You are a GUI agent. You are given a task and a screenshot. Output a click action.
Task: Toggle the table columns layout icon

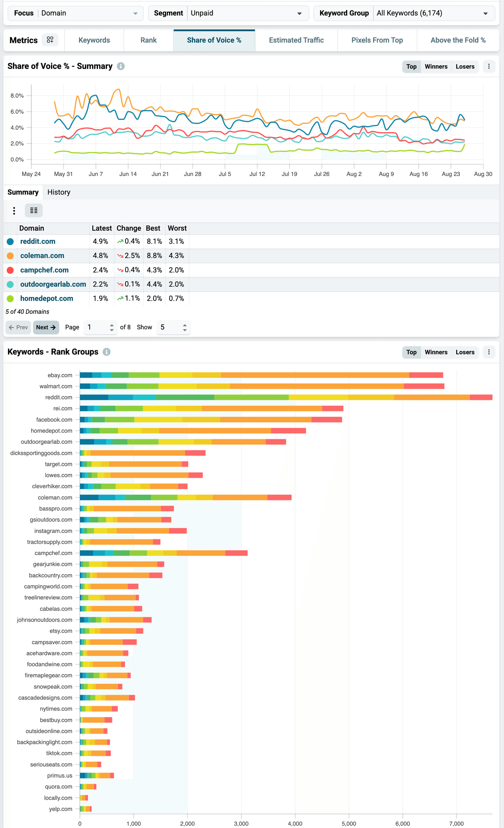34,210
